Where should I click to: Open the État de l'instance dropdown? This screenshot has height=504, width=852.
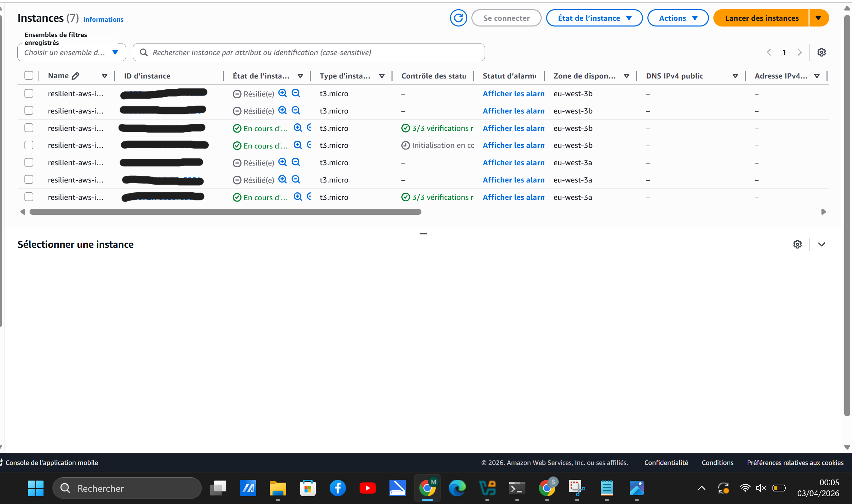coord(594,18)
